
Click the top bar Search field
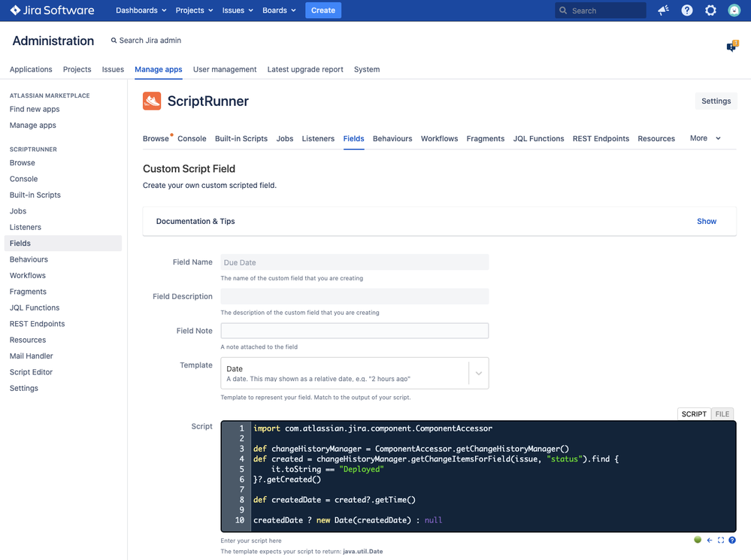pyautogui.click(x=600, y=11)
